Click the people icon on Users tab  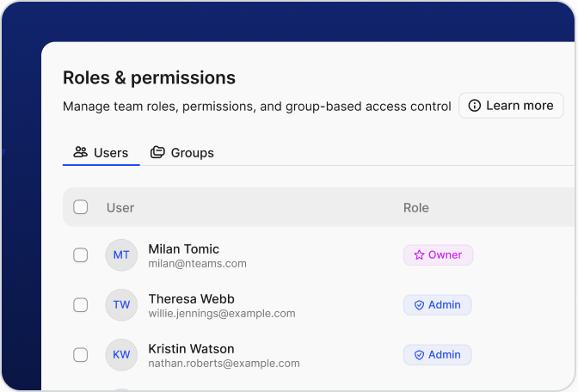coord(81,152)
